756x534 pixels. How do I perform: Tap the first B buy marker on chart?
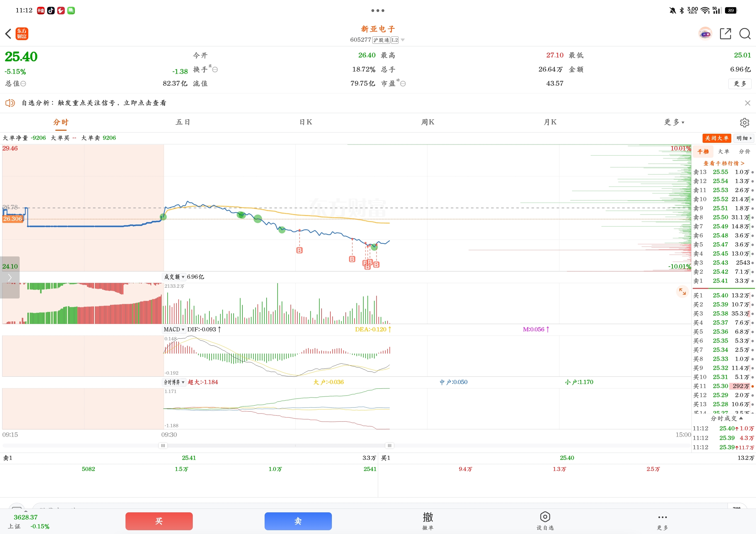(x=299, y=250)
